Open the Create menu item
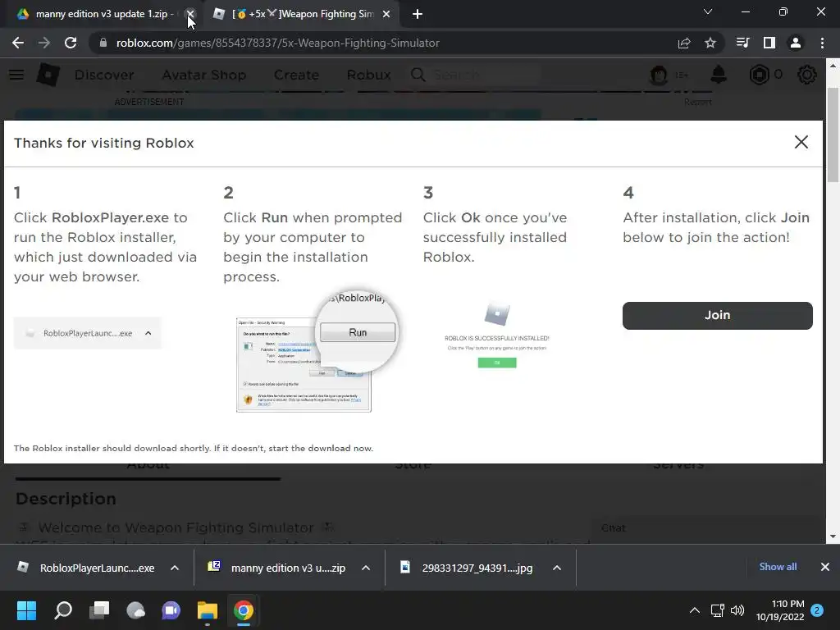The width and height of the screenshot is (840, 630). (x=296, y=75)
